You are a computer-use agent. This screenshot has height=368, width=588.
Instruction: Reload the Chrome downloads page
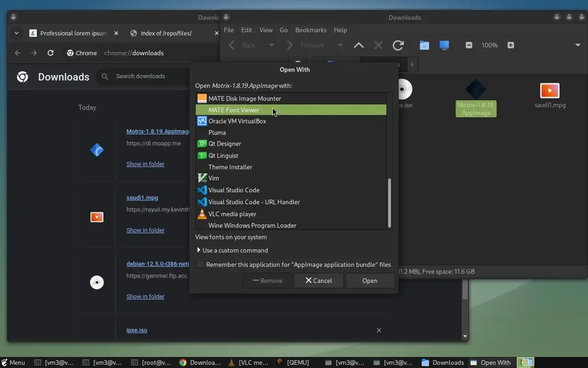click(x=51, y=53)
